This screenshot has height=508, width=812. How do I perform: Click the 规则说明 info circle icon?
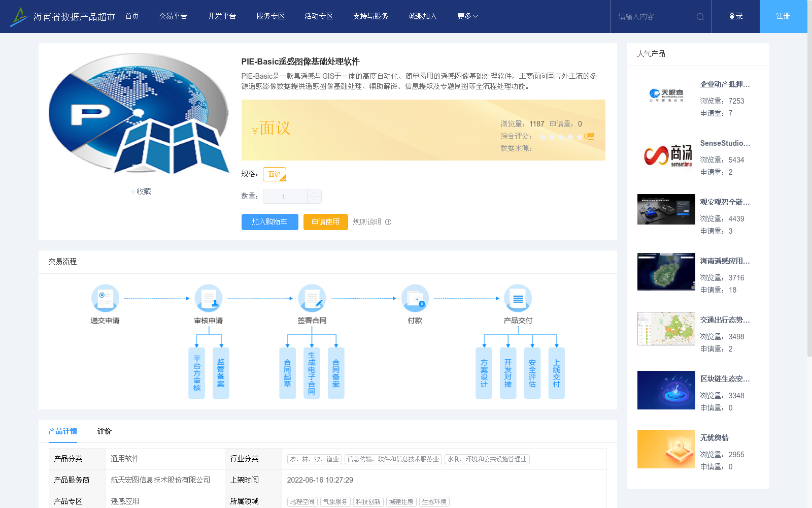(x=388, y=222)
